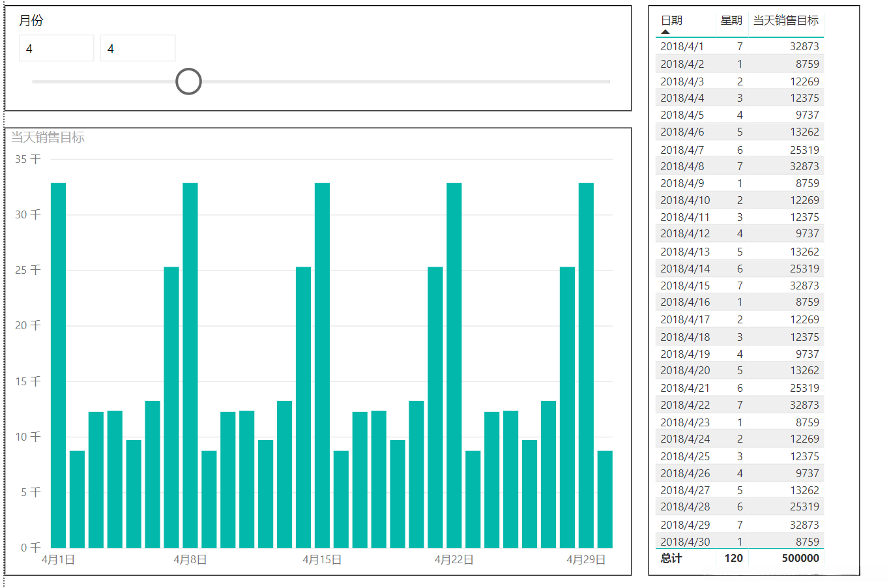
Task: Choose the 2018/4/6 date cell
Action: coord(682,132)
